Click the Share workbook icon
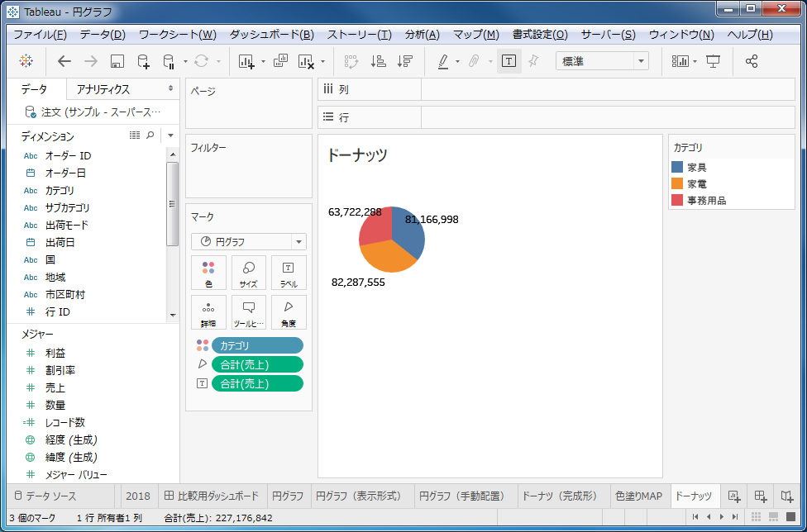 pyautogui.click(x=751, y=61)
